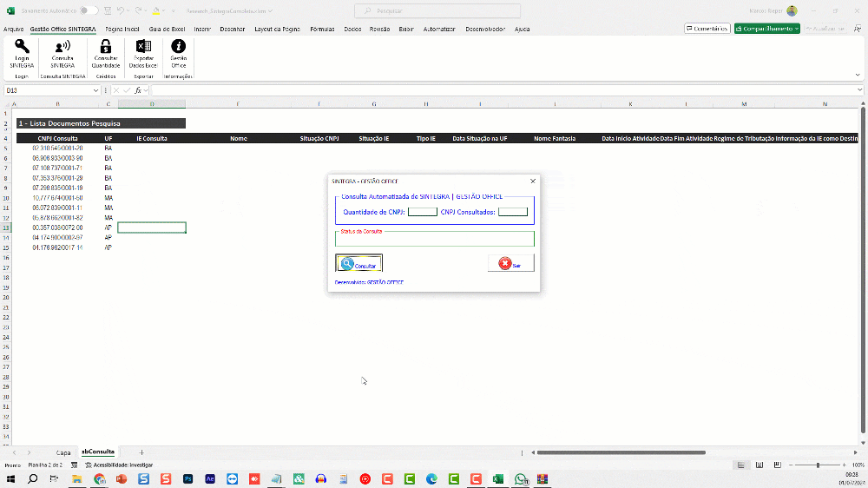
Task: Toggle the Salvamento Automático switch
Action: point(89,10)
